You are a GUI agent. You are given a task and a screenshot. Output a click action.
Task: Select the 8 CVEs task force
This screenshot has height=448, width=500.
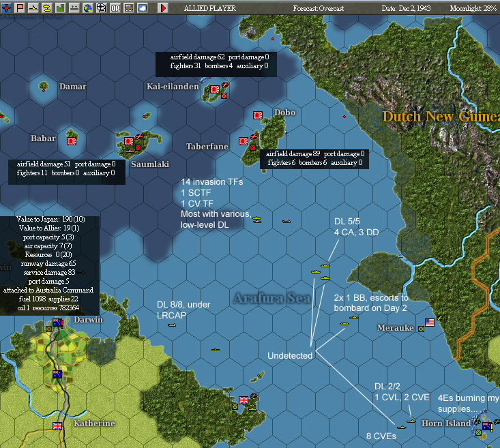pyautogui.click(x=402, y=427)
